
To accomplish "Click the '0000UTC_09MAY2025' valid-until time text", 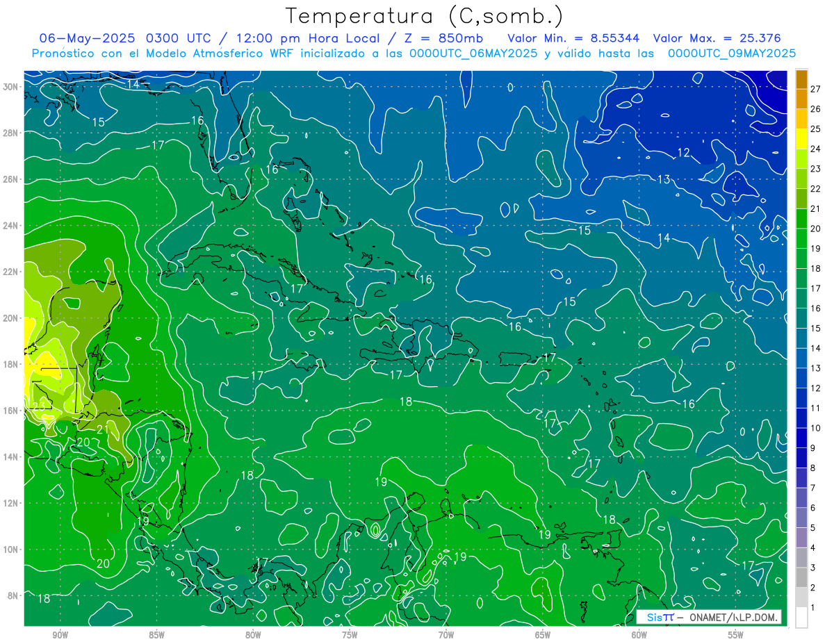I will pos(732,53).
